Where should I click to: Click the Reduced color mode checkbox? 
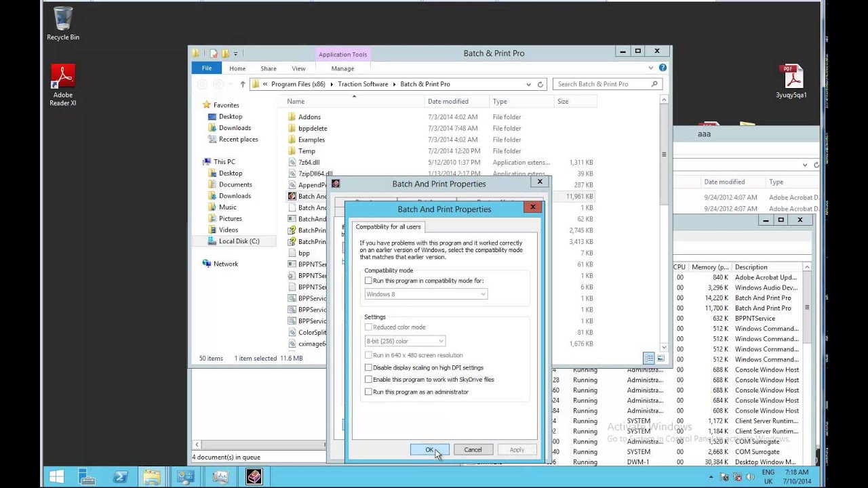(368, 327)
